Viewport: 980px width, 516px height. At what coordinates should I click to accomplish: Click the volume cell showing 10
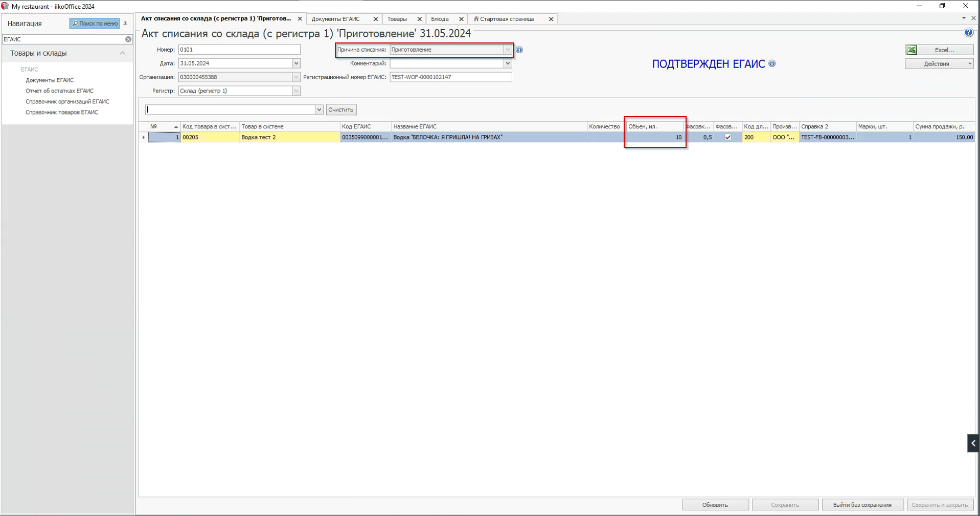(x=655, y=137)
